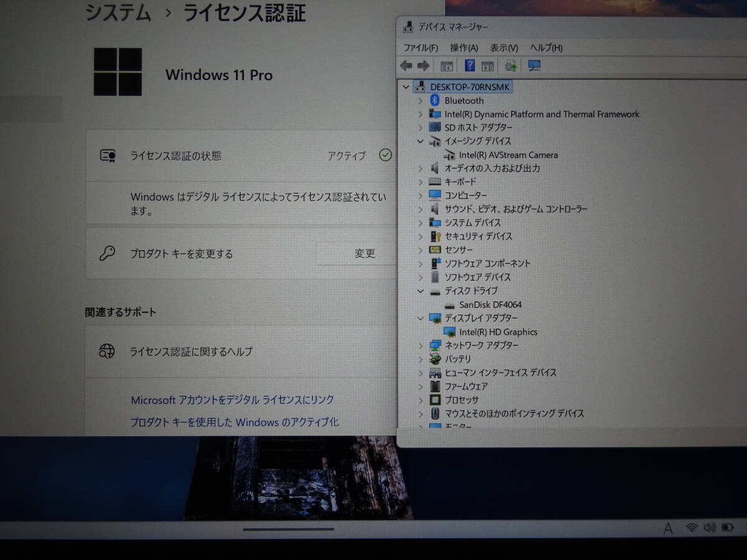Click the ソフトウェア コンポーネント icon

tap(435, 263)
